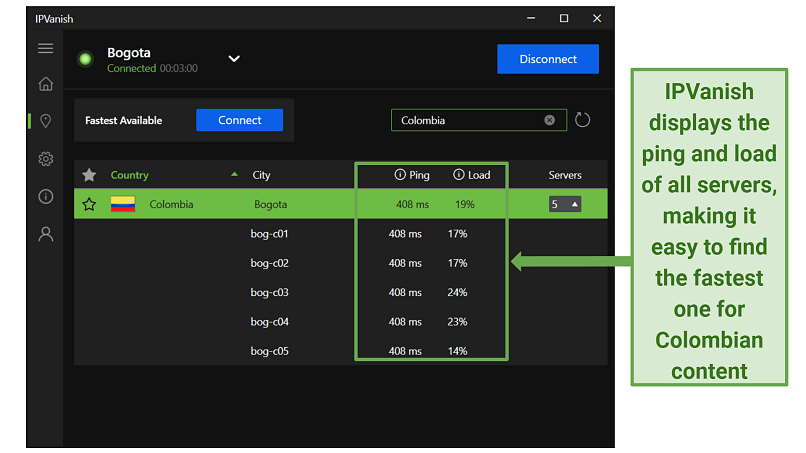Image resolution: width=806 pixels, height=453 pixels.
Task: Click the Colombia country name in row
Action: pyautogui.click(x=171, y=204)
